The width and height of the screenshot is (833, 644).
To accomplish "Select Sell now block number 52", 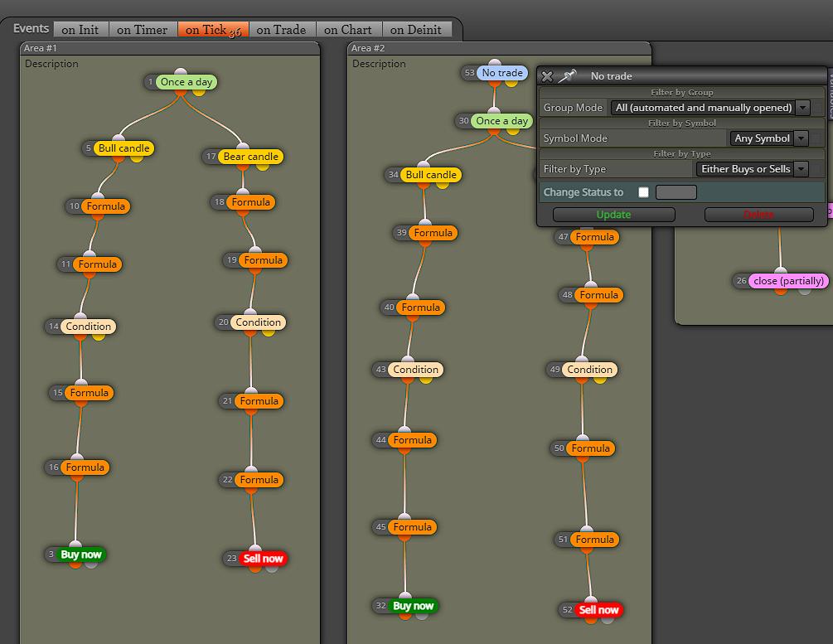I will pos(598,611).
